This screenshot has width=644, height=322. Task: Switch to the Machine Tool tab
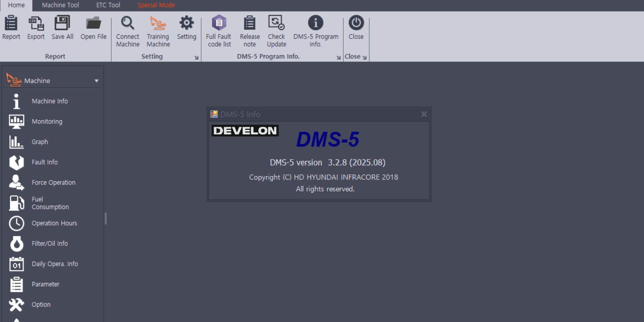tap(60, 5)
